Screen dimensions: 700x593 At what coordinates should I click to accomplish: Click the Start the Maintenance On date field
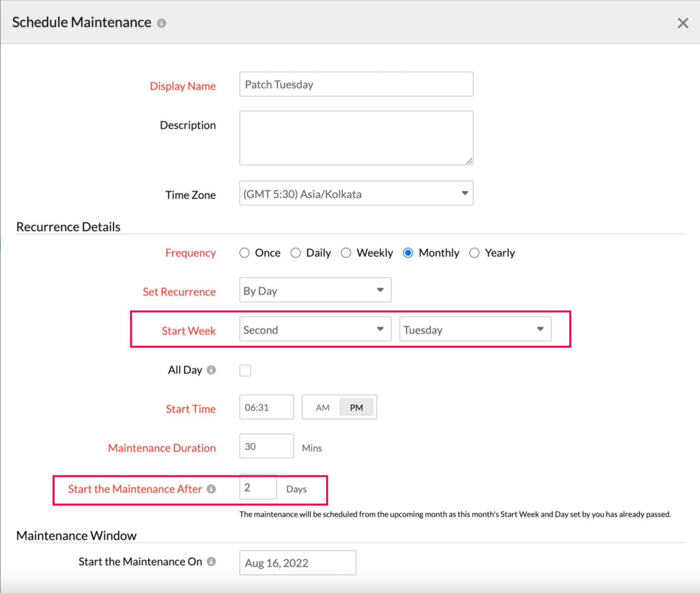click(x=297, y=563)
